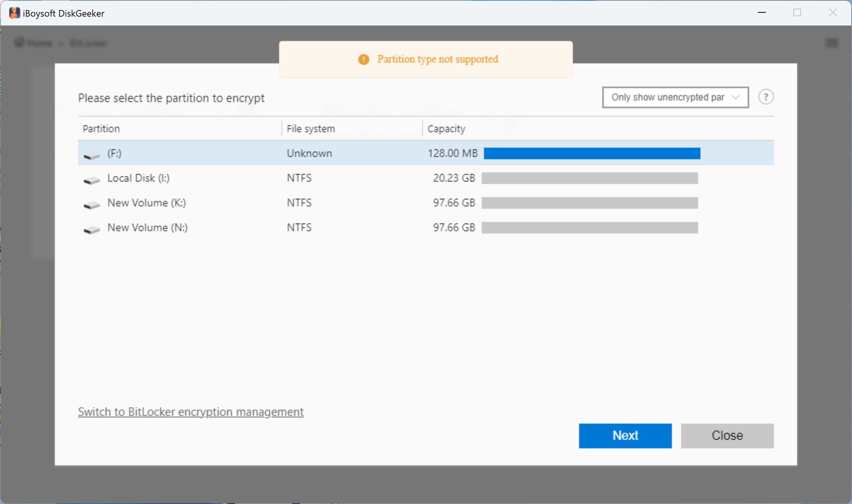Maximize the DiskGeeker window

797,13
